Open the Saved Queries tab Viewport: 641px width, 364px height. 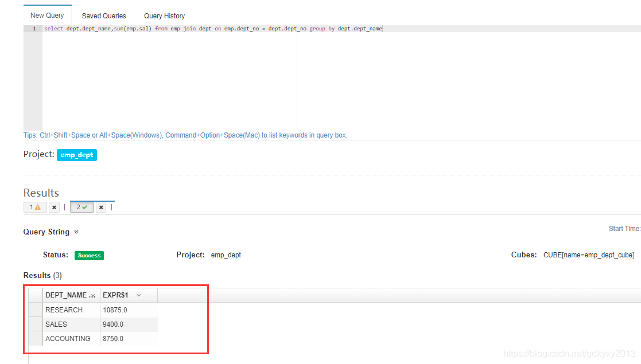(104, 16)
